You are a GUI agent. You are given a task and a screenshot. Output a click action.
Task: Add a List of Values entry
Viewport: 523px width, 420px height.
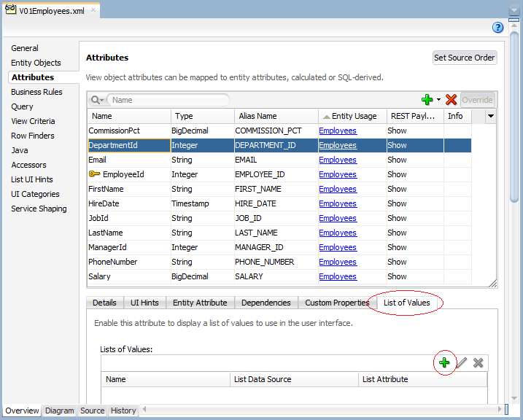point(444,362)
